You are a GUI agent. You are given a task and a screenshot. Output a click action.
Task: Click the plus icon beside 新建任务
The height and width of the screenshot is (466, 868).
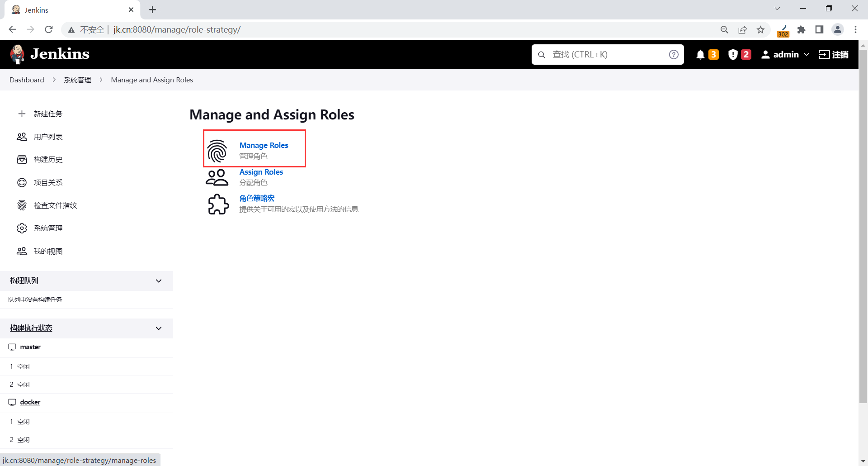(22, 114)
